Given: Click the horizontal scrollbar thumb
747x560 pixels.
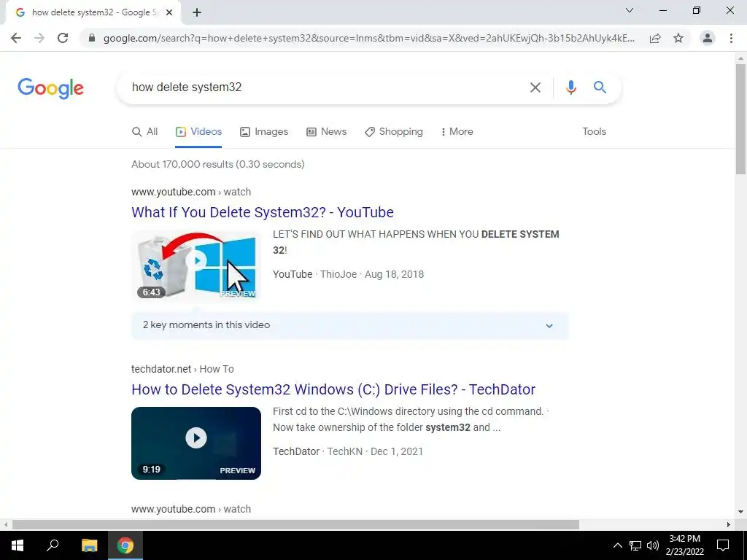Looking at the screenshot, I should pos(295,525).
